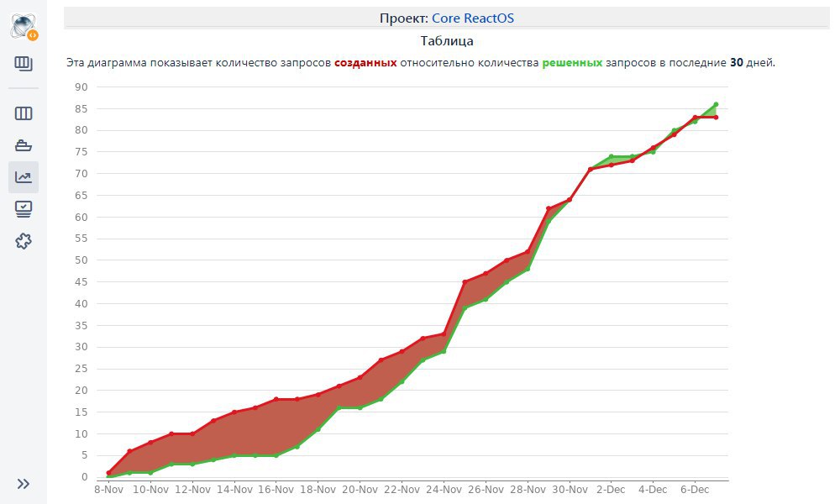840x504 pixels.
Task: Click the x-axis label '26-Nov'
Action: 486,490
